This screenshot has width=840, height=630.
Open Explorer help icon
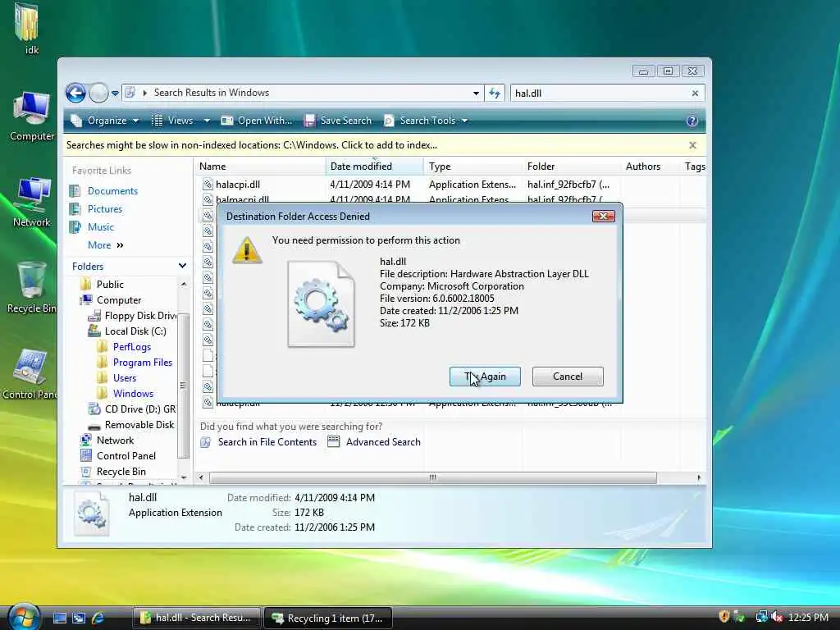pyautogui.click(x=692, y=121)
